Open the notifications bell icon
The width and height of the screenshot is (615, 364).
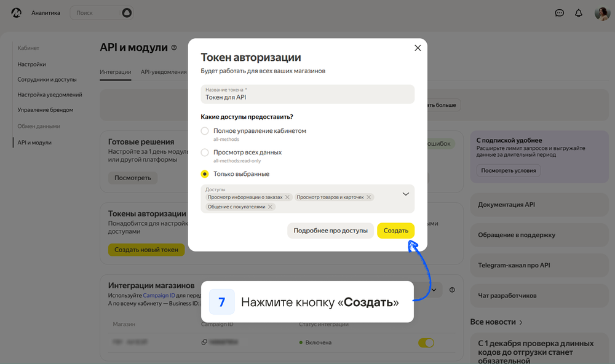click(x=579, y=13)
